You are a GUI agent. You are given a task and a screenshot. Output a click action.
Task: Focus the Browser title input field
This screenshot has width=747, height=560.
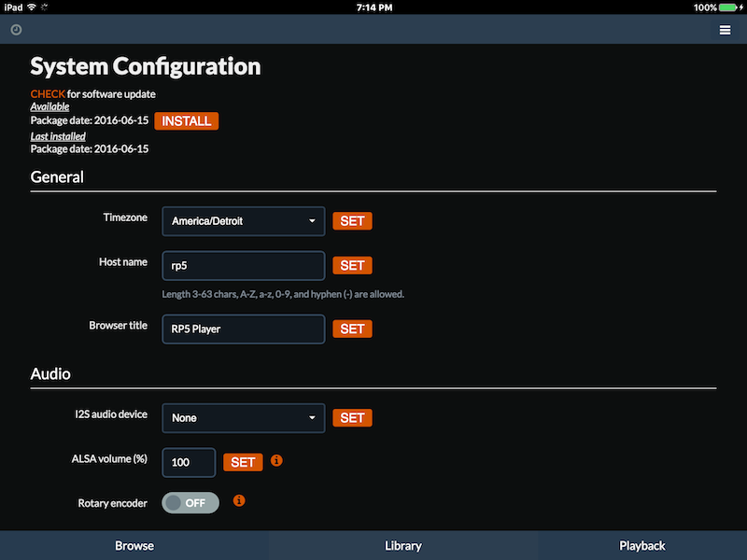pos(244,329)
